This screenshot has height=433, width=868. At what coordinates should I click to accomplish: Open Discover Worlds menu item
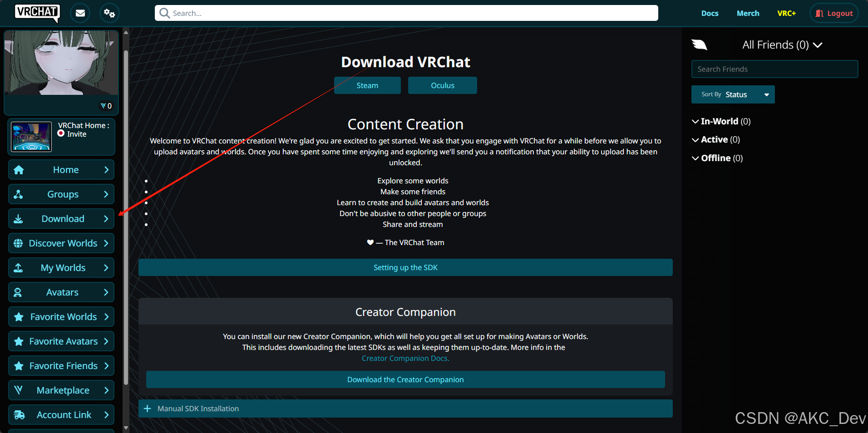coord(61,243)
